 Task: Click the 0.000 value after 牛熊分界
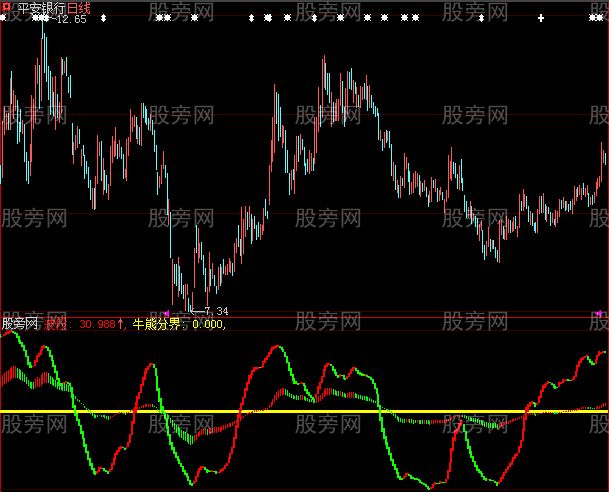pos(209,324)
